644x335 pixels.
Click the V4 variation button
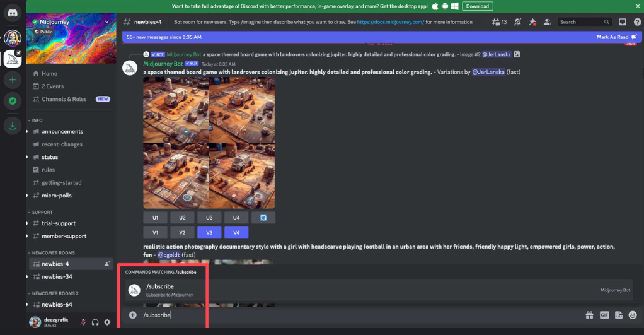pos(236,233)
